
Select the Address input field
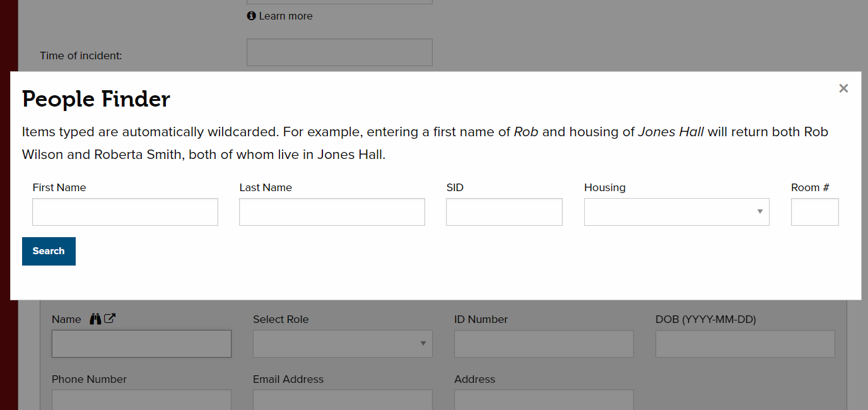pyautogui.click(x=544, y=400)
